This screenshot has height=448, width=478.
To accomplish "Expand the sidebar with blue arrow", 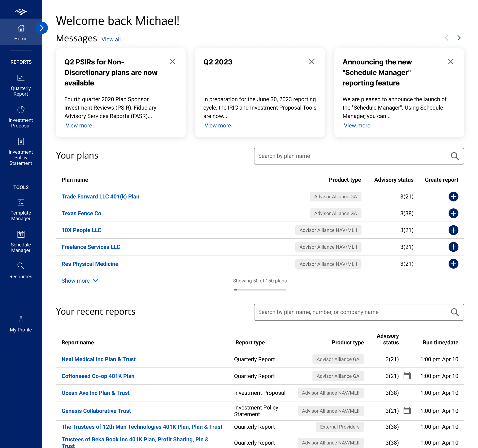I will [42, 28].
